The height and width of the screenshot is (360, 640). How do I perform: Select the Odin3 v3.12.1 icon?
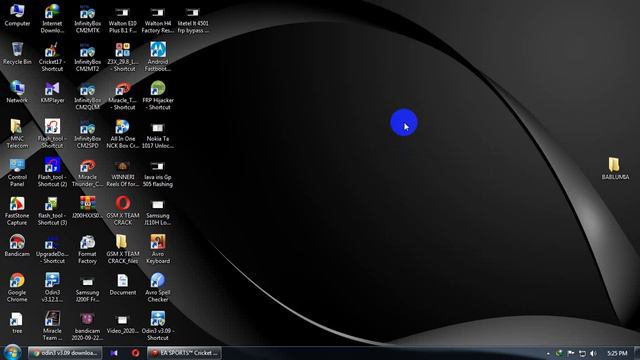[52, 287]
